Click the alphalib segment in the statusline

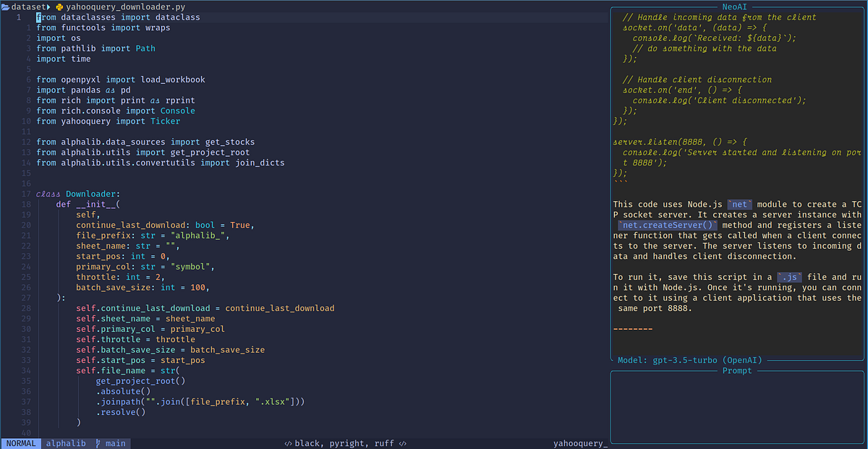click(x=66, y=442)
